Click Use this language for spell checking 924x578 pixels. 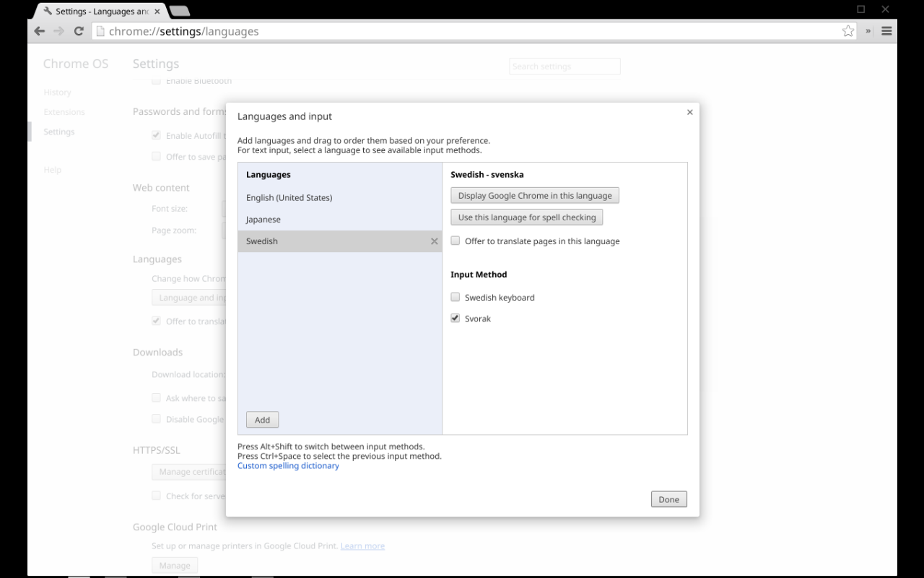(x=527, y=217)
